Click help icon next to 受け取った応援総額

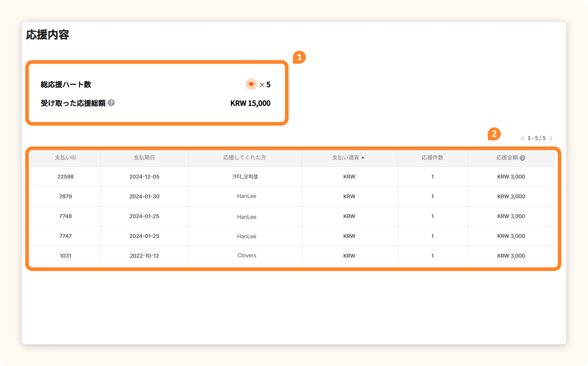(x=111, y=103)
